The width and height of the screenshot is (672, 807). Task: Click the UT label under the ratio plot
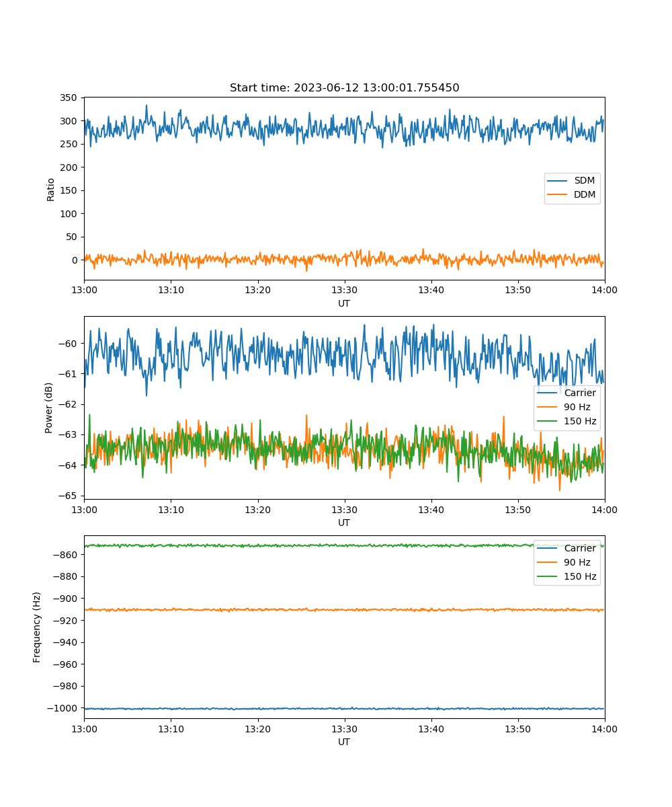point(344,303)
